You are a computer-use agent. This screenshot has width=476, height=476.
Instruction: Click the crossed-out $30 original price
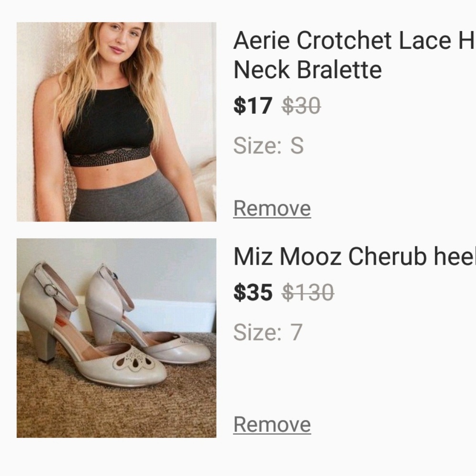(301, 106)
